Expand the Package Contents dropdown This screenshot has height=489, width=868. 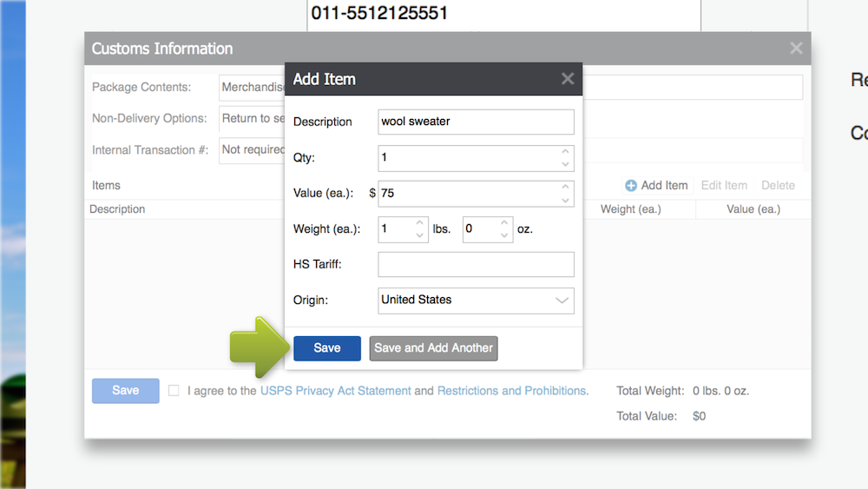(252, 87)
